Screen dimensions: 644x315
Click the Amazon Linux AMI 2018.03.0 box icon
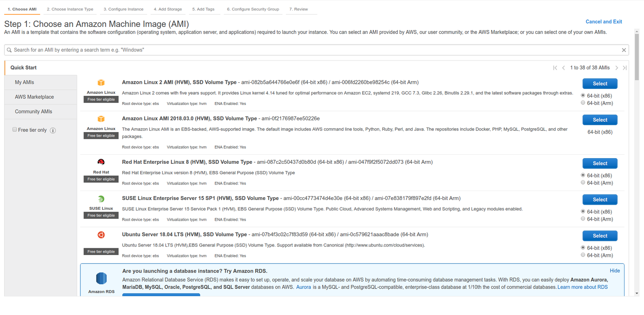pyautogui.click(x=101, y=119)
